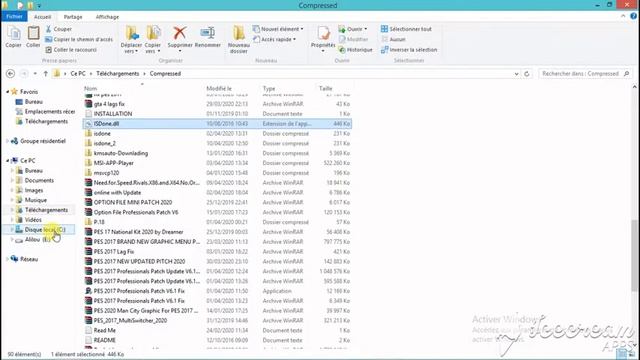Click the Historique icon
This screenshot has height=360, width=640.
click(x=342, y=49)
